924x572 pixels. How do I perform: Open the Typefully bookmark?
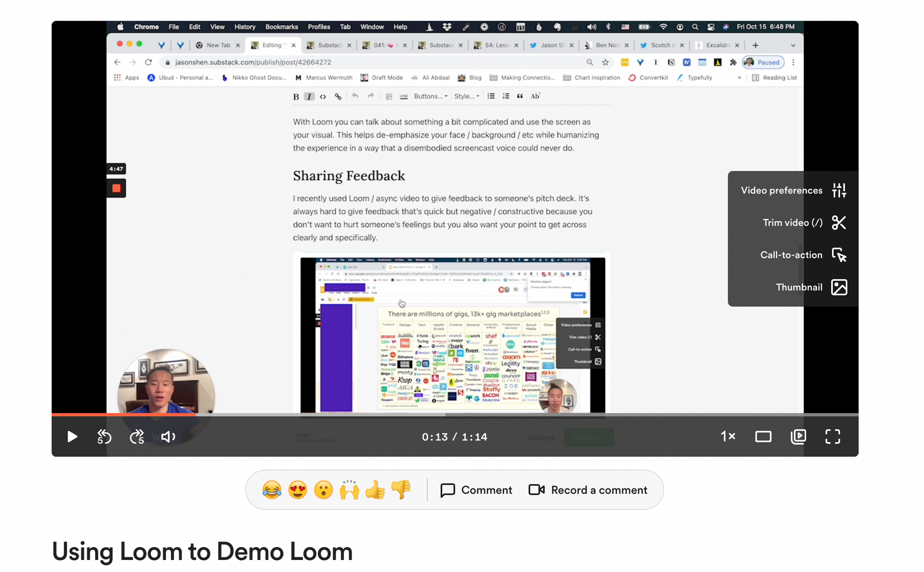tap(695, 78)
